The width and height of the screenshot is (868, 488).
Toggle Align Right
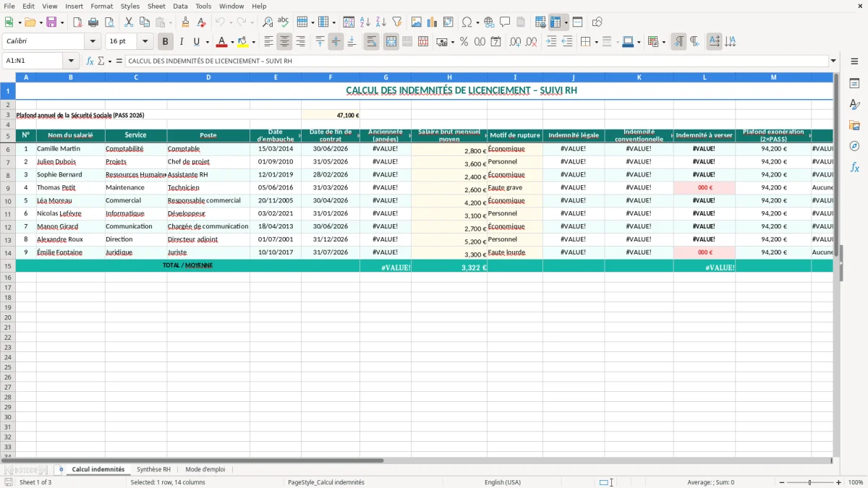[301, 42]
